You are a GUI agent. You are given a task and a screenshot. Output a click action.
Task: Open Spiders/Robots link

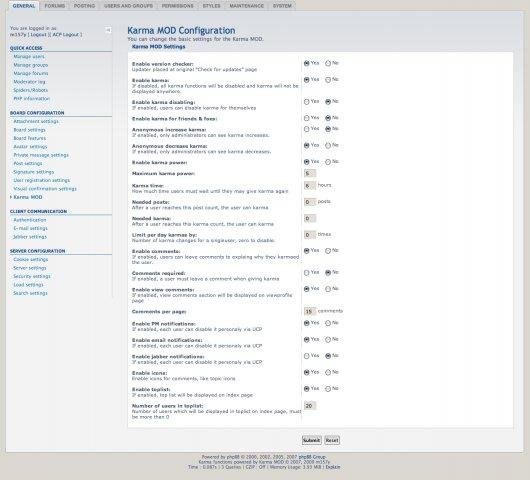coord(30,90)
